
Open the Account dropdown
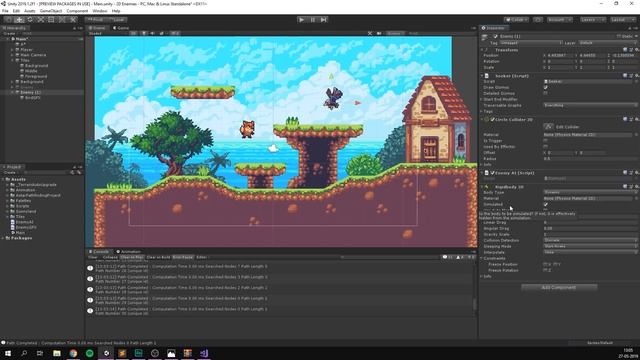pos(559,20)
